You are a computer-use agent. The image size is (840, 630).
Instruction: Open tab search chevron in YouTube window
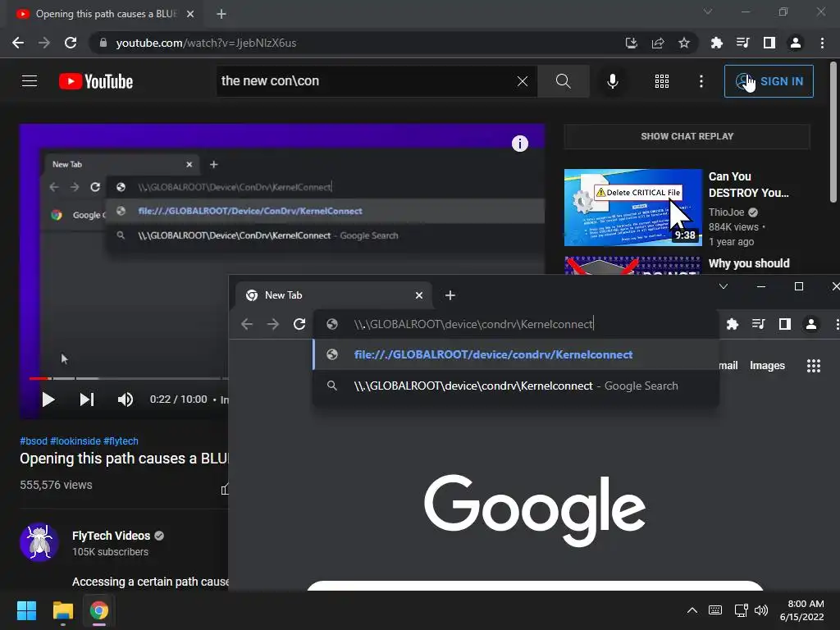pyautogui.click(x=708, y=11)
